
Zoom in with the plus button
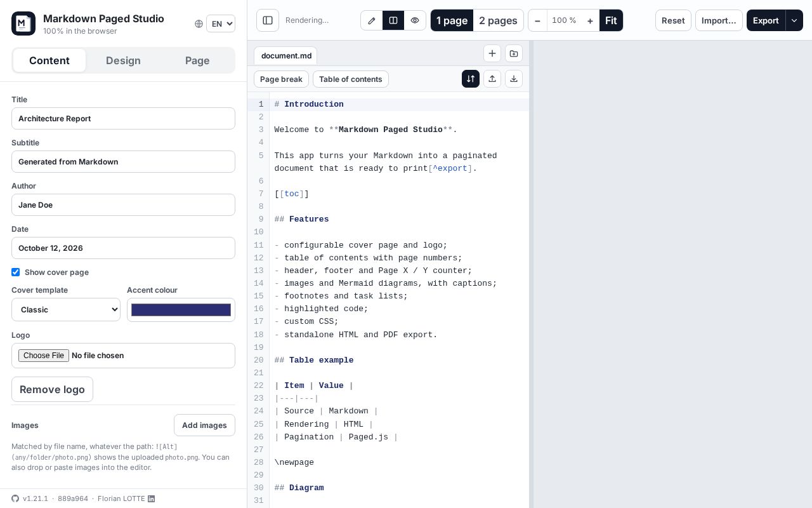pos(590,20)
